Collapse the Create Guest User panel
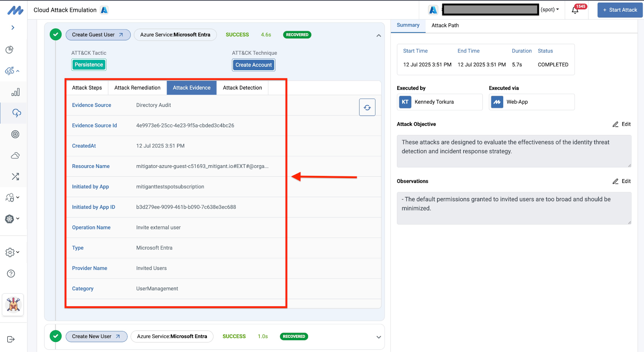The width and height of the screenshot is (644, 352). 378,35
